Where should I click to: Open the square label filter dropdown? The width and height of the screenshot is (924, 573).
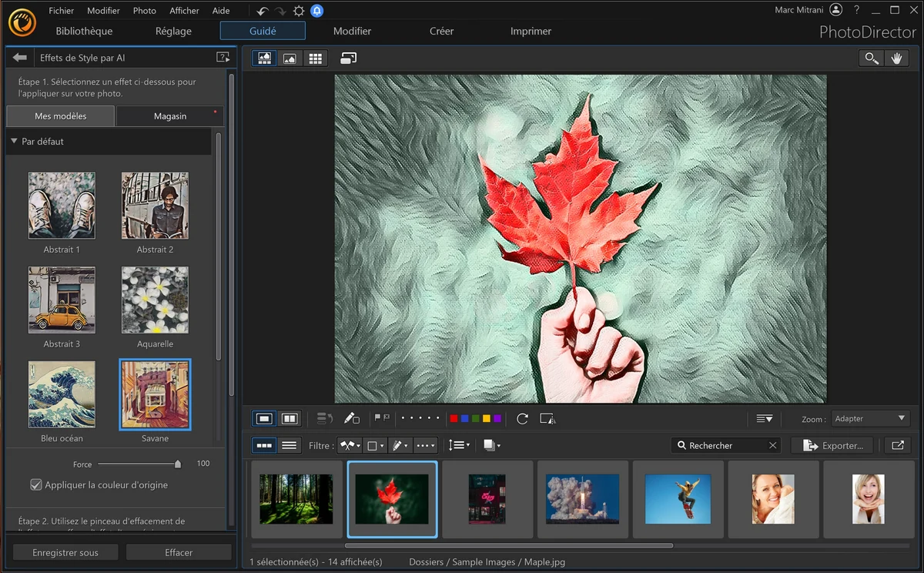click(x=375, y=445)
